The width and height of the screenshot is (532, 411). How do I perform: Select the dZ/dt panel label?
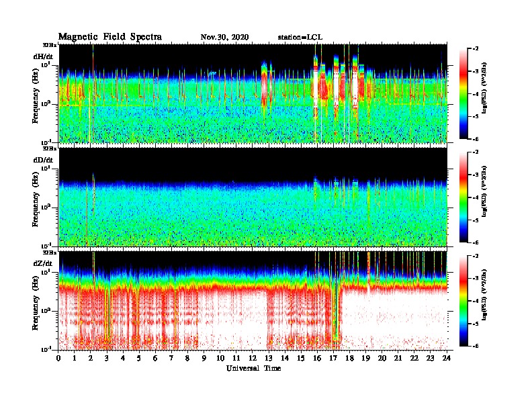point(43,263)
